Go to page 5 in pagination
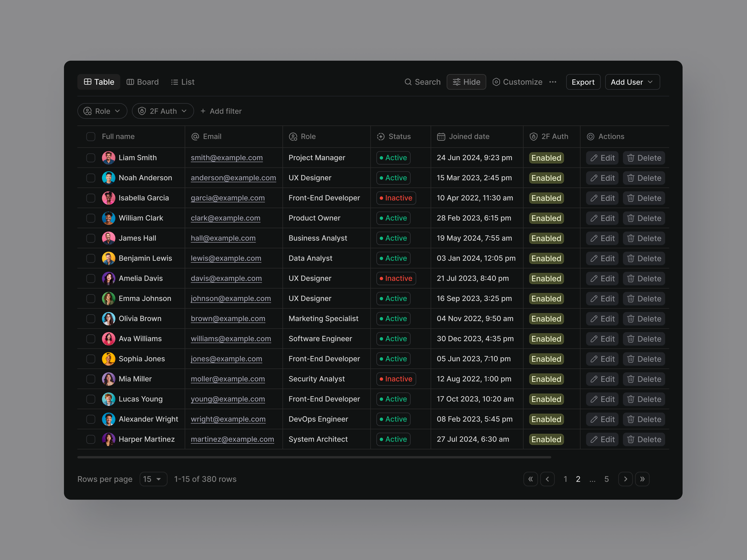The height and width of the screenshot is (560, 747). [606, 479]
